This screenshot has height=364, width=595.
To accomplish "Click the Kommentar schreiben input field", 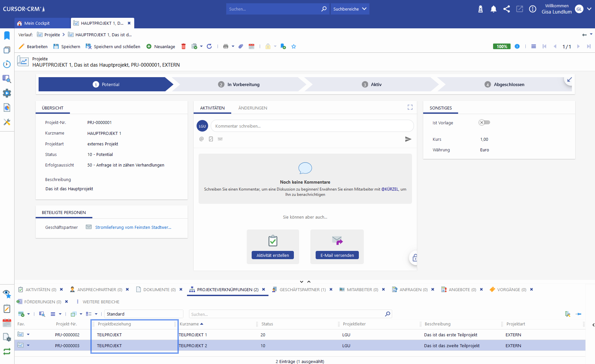I will (312, 126).
